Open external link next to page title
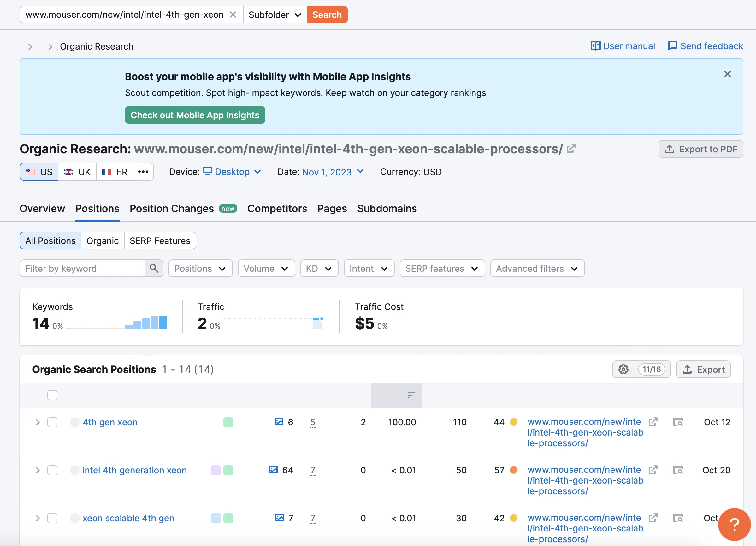The height and width of the screenshot is (546, 756). (x=571, y=149)
